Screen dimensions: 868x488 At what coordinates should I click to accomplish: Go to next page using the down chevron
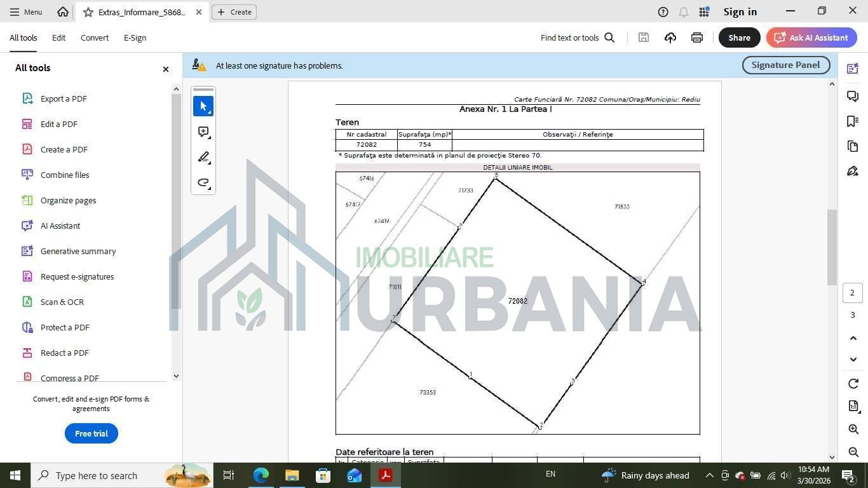click(853, 359)
